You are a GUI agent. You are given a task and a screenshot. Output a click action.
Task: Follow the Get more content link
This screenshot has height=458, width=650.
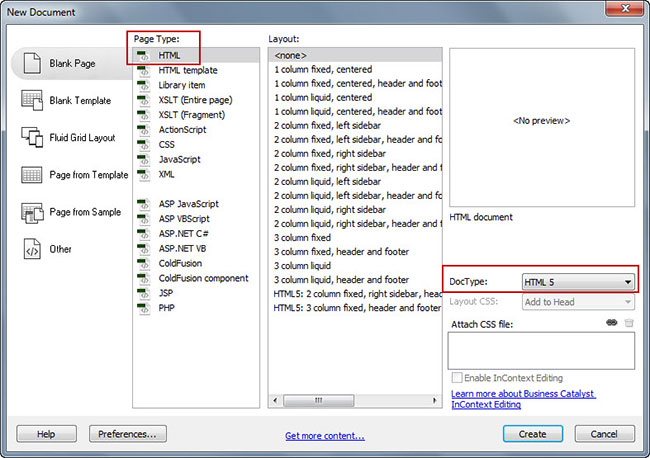click(325, 436)
